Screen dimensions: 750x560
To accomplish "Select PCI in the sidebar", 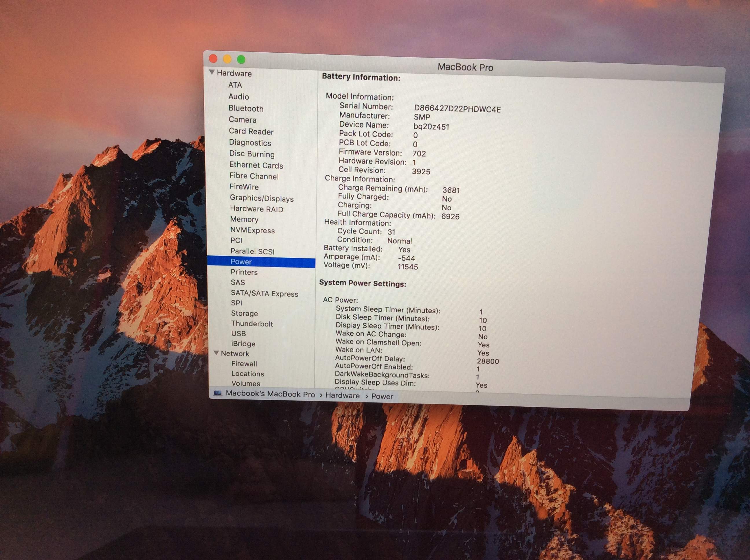I will pos(236,240).
